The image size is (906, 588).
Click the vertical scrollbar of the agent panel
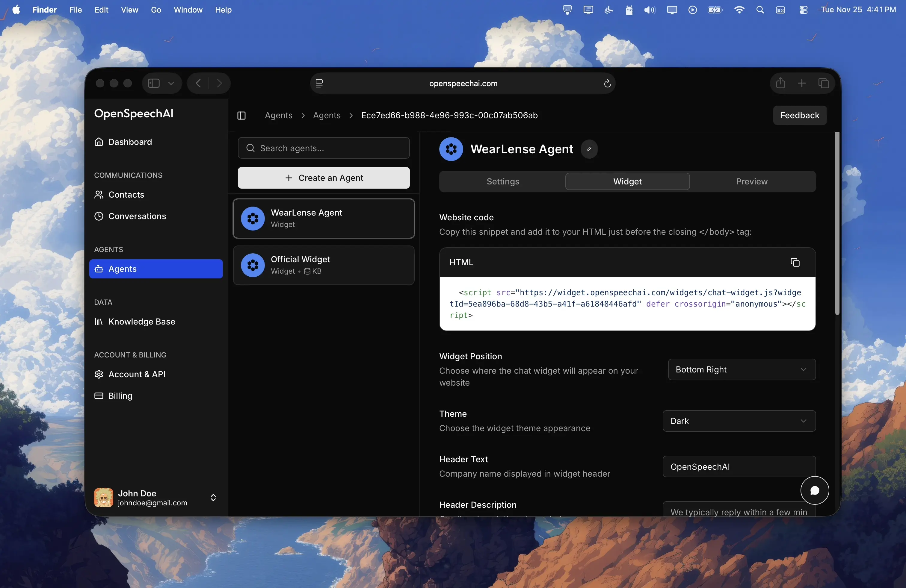click(837, 224)
